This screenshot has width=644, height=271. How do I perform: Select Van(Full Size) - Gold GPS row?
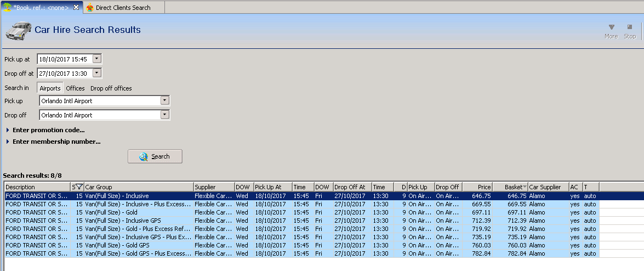302,245
